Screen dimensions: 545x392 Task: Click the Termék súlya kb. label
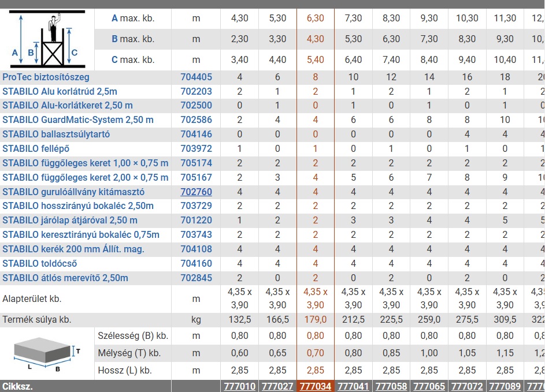[x=37, y=319]
